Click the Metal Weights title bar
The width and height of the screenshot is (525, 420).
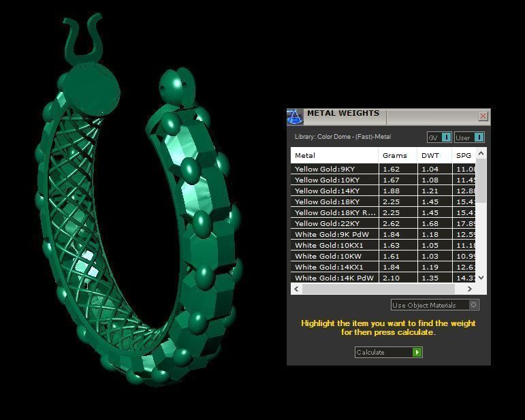pos(388,117)
